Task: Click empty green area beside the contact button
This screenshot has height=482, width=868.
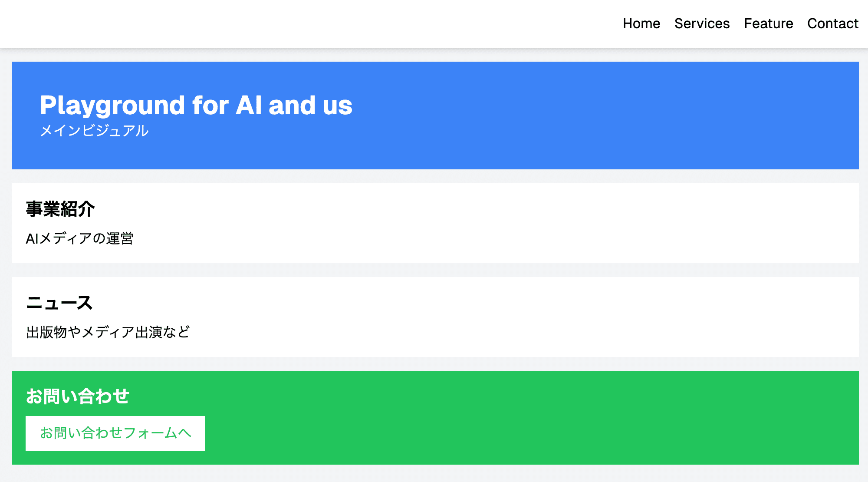Action: pos(521,433)
